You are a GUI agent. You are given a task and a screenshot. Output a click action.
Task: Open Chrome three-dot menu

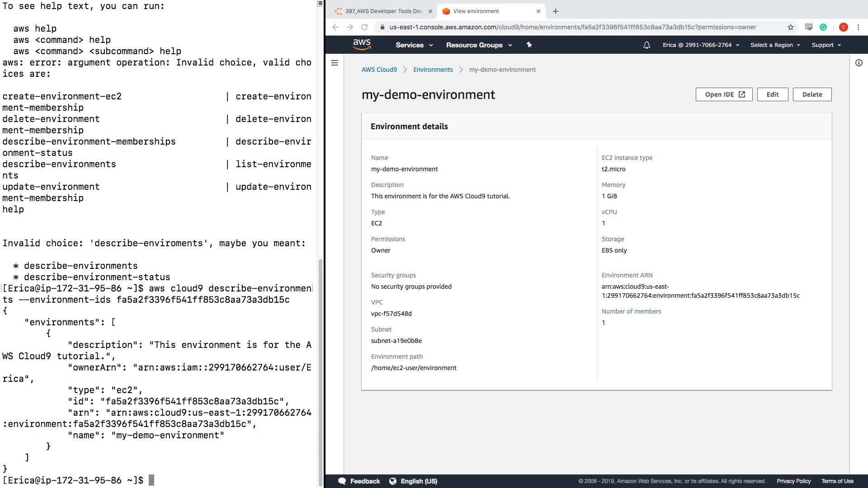[858, 27]
